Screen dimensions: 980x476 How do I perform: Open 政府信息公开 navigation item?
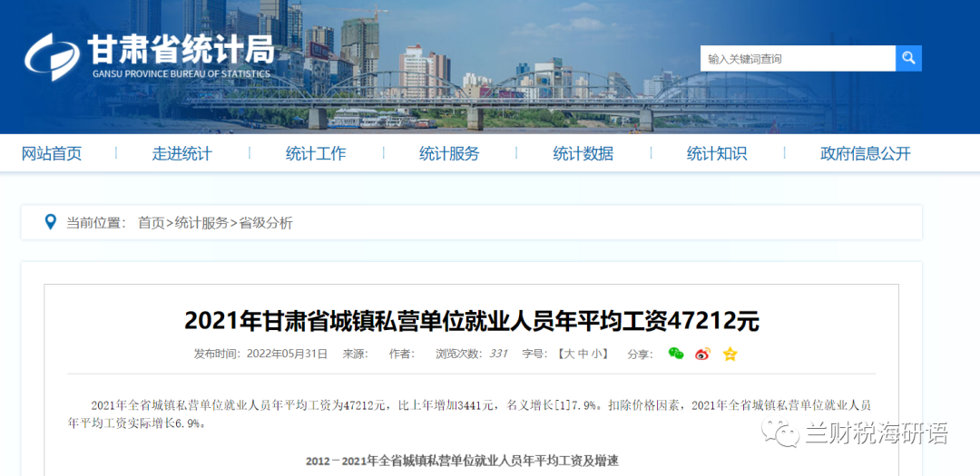click(866, 153)
